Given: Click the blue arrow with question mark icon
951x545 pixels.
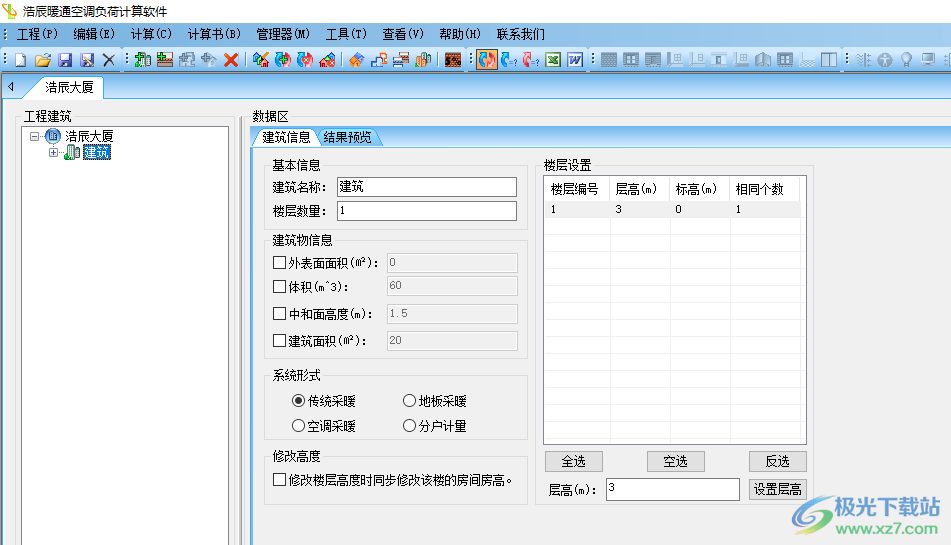Looking at the screenshot, I should (x=509, y=59).
